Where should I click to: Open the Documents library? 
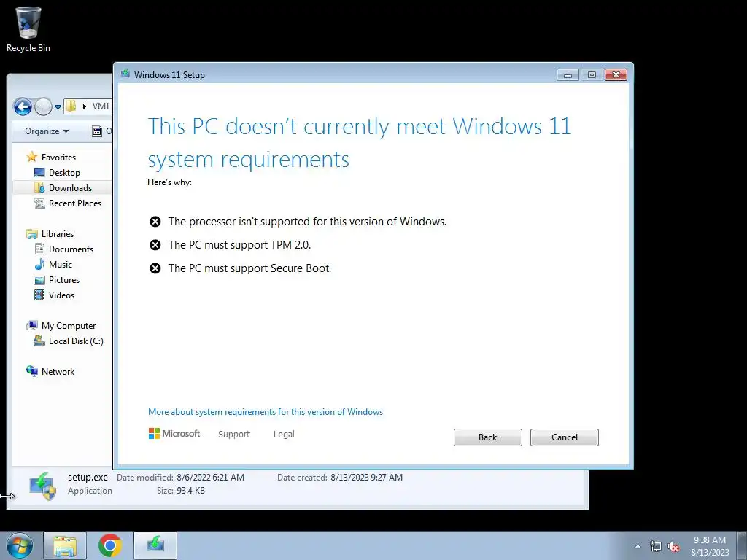click(x=71, y=249)
